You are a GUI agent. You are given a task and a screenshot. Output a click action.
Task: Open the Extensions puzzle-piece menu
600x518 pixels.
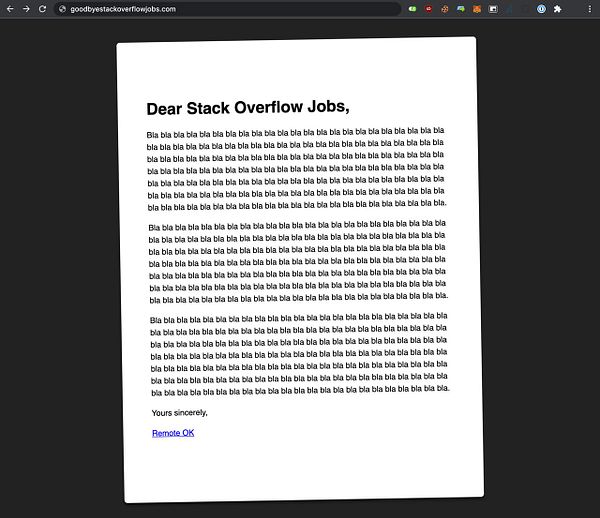coord(558,9)
